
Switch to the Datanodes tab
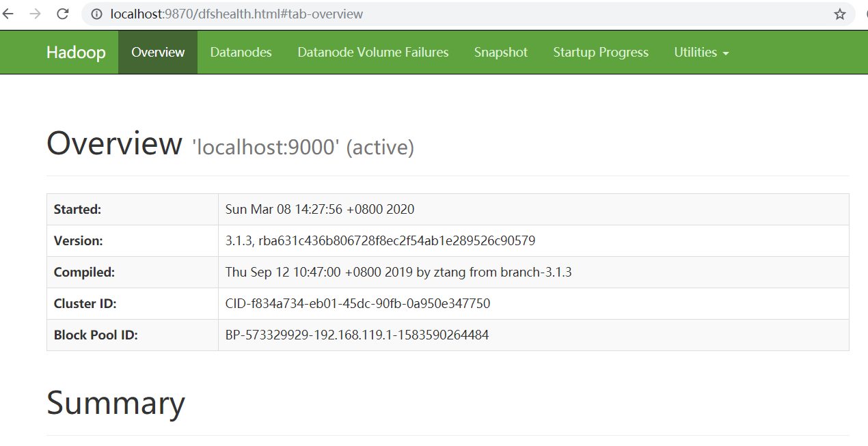tap(241, 52)
